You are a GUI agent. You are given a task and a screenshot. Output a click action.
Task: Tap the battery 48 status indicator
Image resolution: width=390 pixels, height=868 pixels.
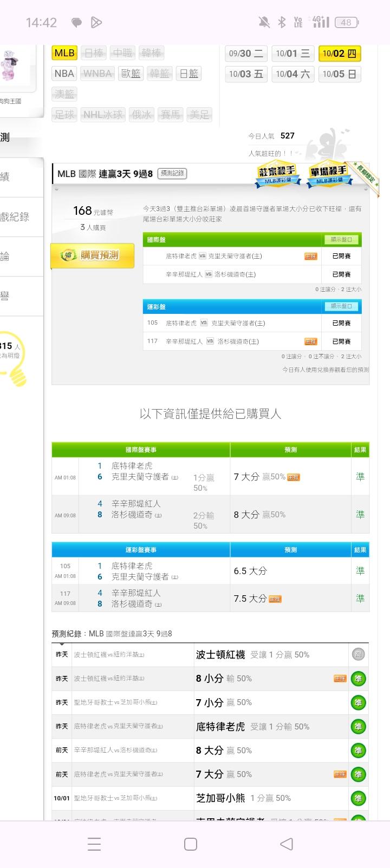pos(347,22)
